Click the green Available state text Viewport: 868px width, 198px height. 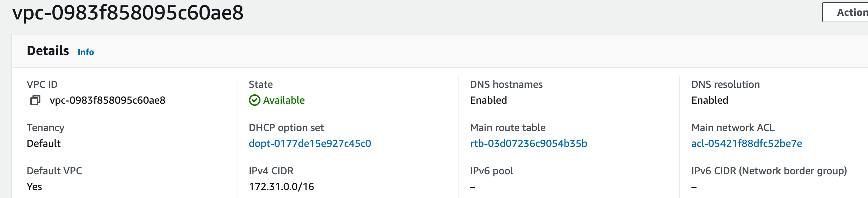(284, 100)
